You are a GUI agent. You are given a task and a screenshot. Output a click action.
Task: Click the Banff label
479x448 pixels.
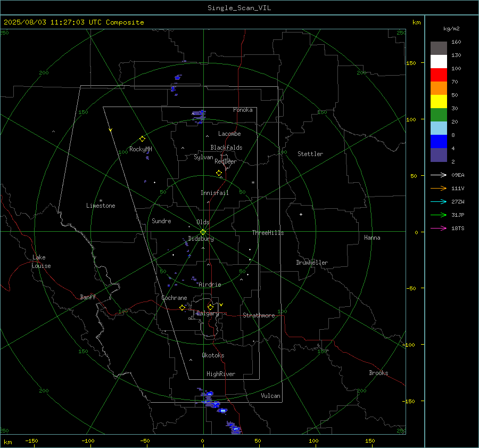[88, 297]
